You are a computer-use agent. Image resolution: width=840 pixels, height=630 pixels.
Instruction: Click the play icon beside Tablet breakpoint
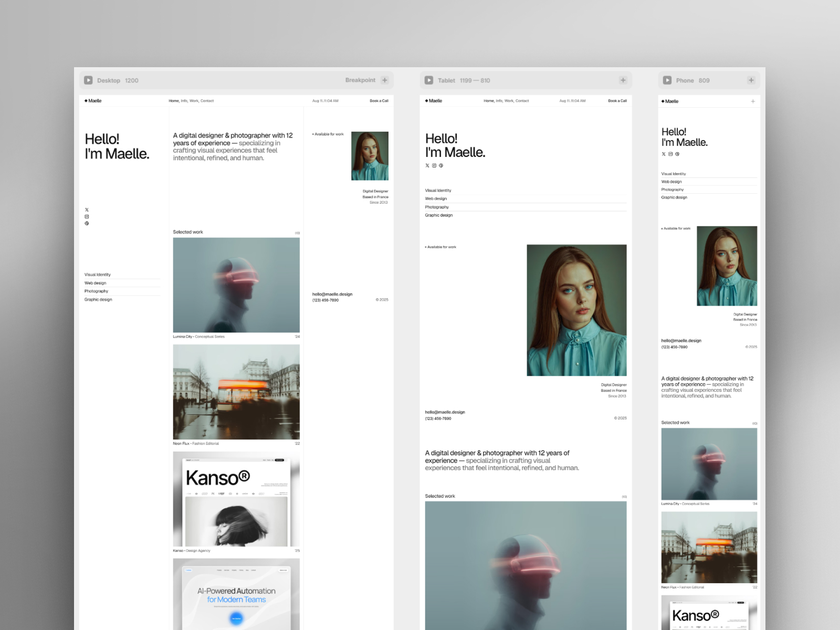429,80
